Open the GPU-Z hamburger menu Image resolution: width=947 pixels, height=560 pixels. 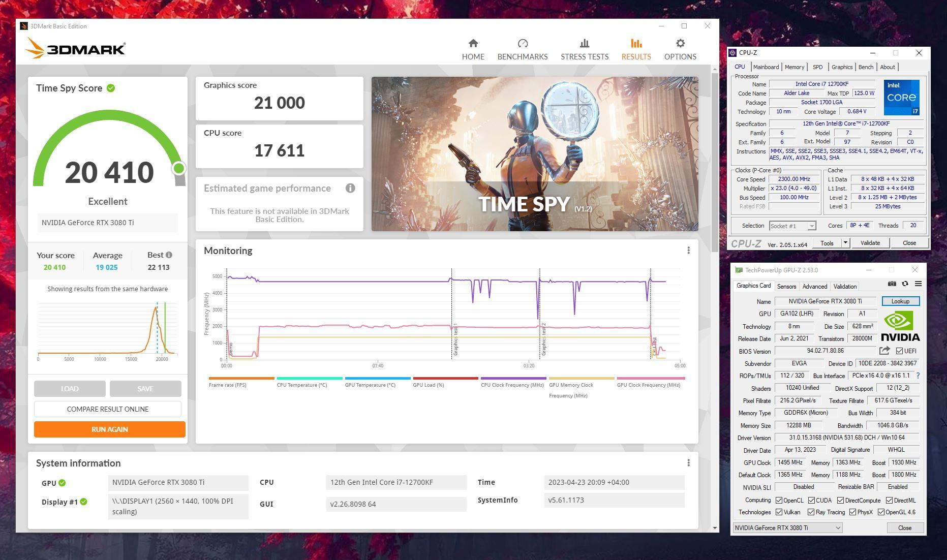pyautogui.click(x=918, y=284)
